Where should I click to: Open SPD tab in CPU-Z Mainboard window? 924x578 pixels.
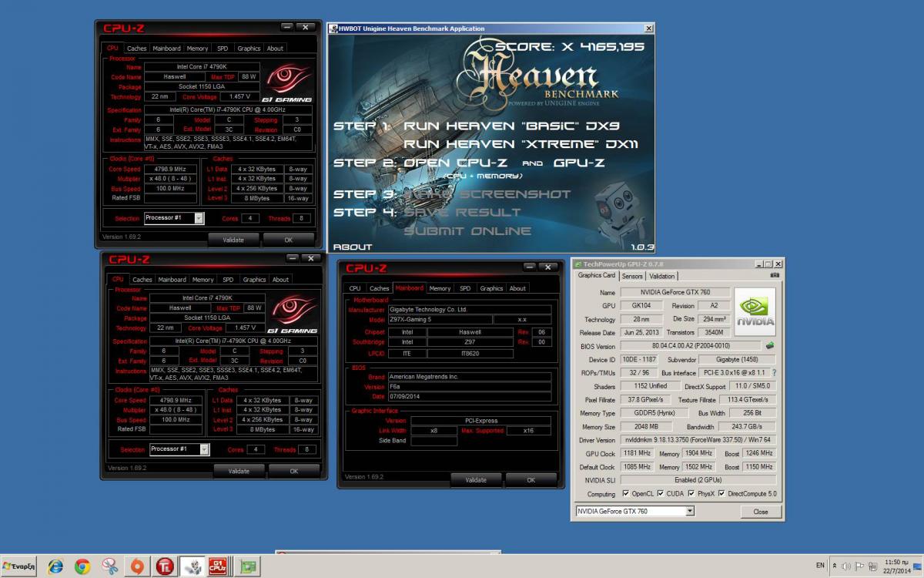[x=465, y=288]
